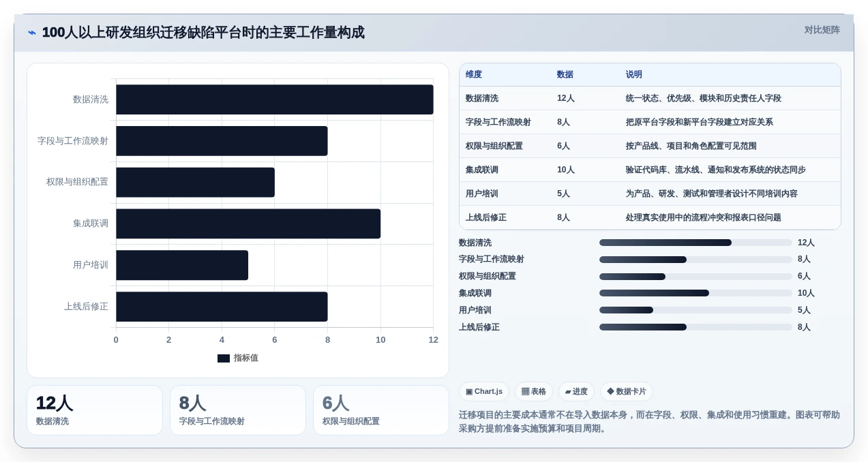Select 用户培训 in the table

(482, 194)
